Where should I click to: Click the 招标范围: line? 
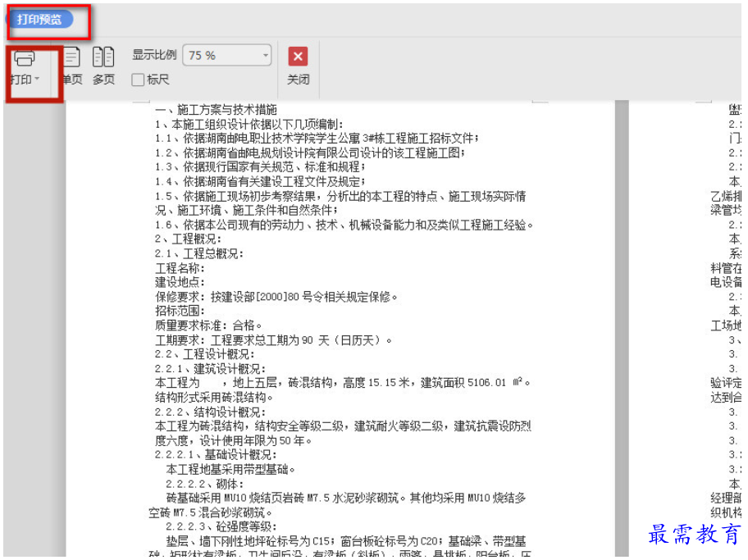point(180,311)
